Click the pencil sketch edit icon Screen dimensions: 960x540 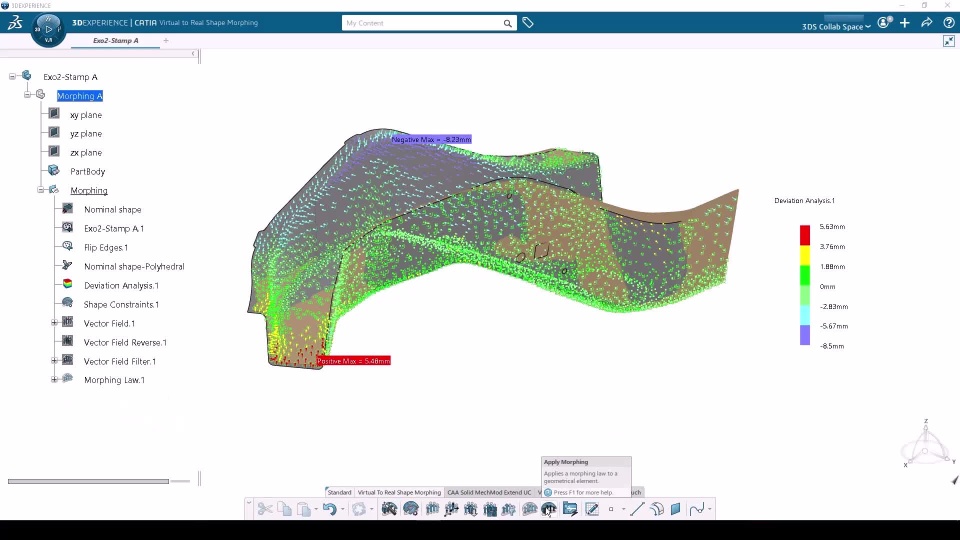click(x=591, y=509)
